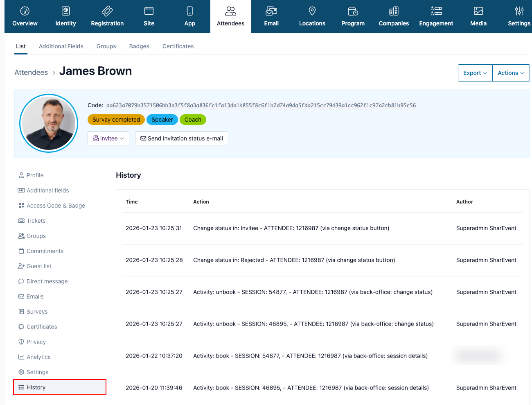Expand the Invitee status dropdown
The height and width of the screenshot is (405, 532).
[108, 138]
